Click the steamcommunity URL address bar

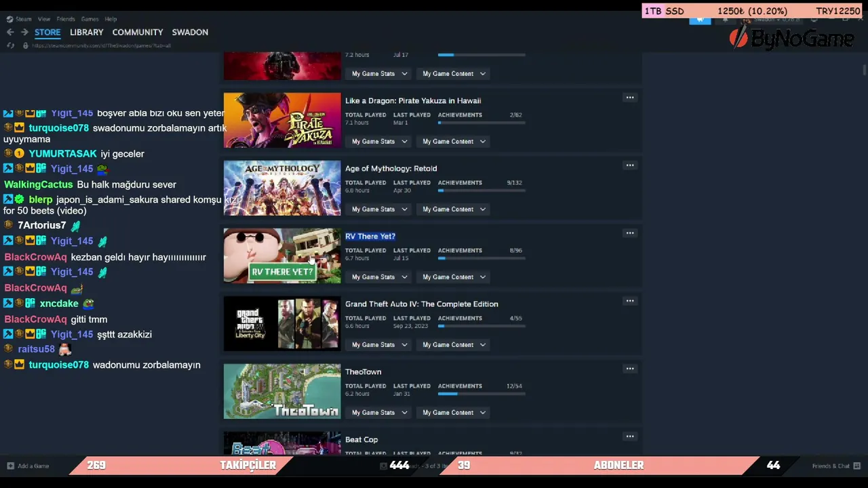102,45
